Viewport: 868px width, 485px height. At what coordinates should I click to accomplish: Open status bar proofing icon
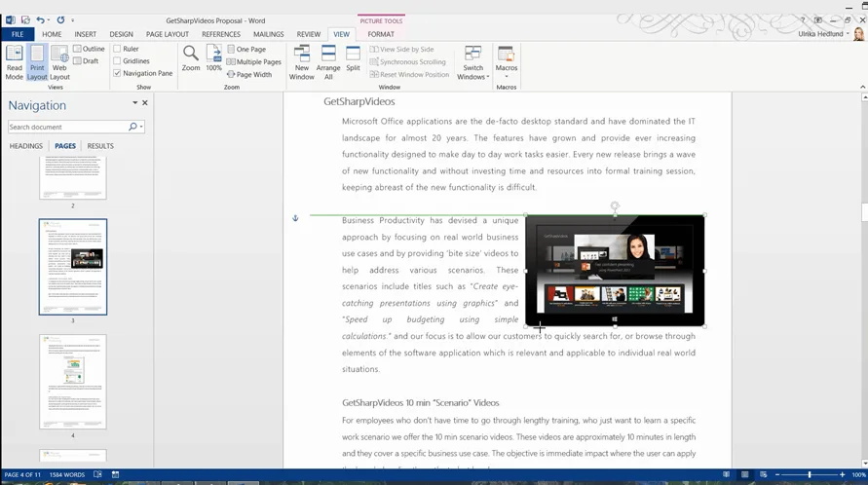coord(98,474)
